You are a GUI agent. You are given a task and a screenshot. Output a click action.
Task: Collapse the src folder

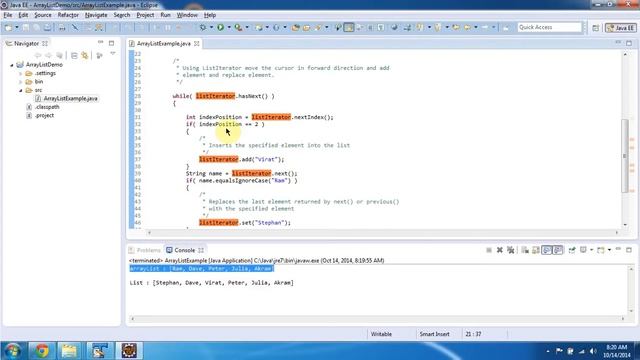[x=21, y=90]
